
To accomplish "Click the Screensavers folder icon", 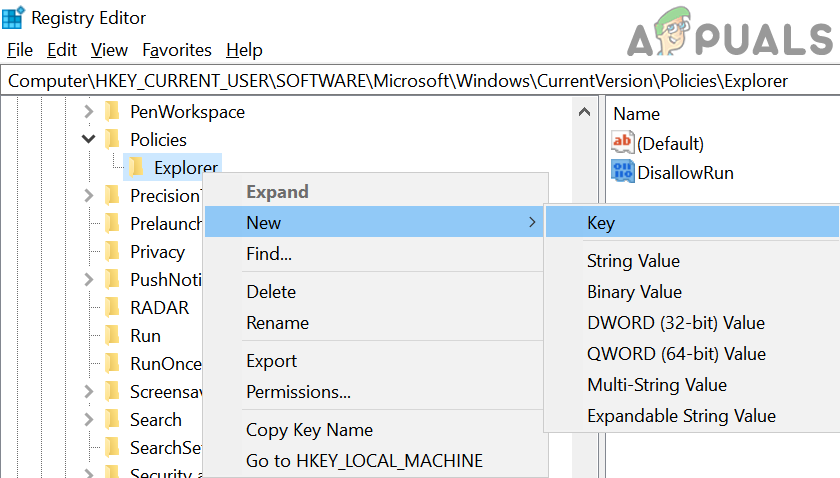I will click(x=112, y=392).
